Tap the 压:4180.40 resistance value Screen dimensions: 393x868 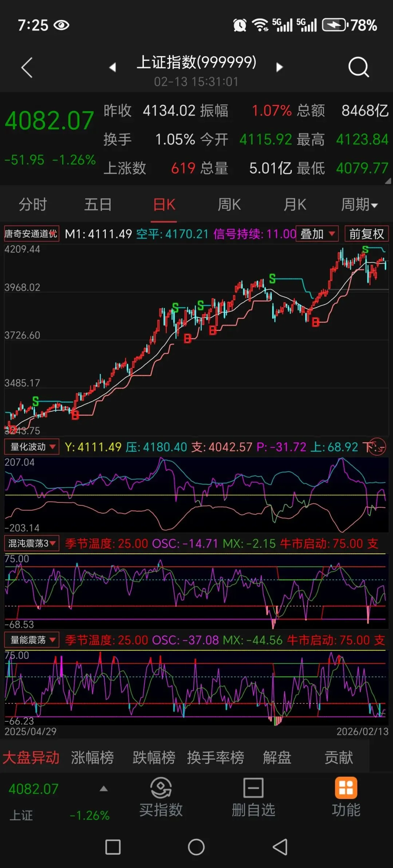(156, 447)
